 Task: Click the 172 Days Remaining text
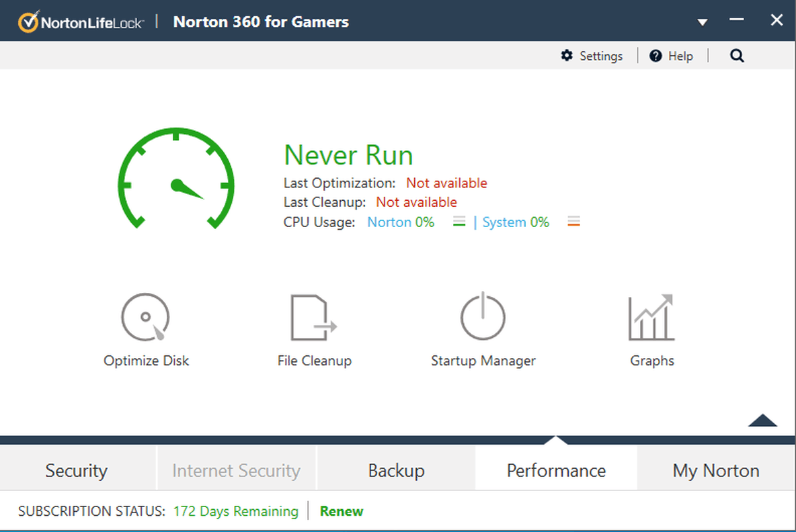click(235, 511)
